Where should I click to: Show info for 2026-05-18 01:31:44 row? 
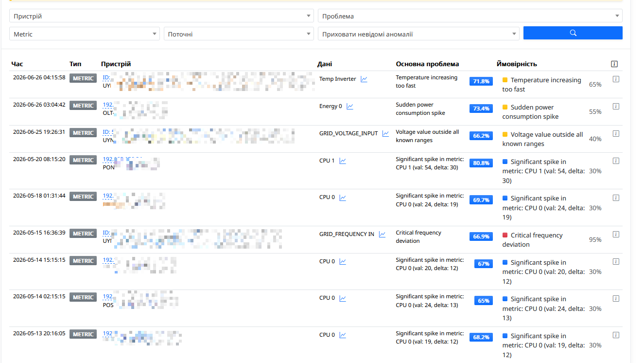tap(616, 198)
